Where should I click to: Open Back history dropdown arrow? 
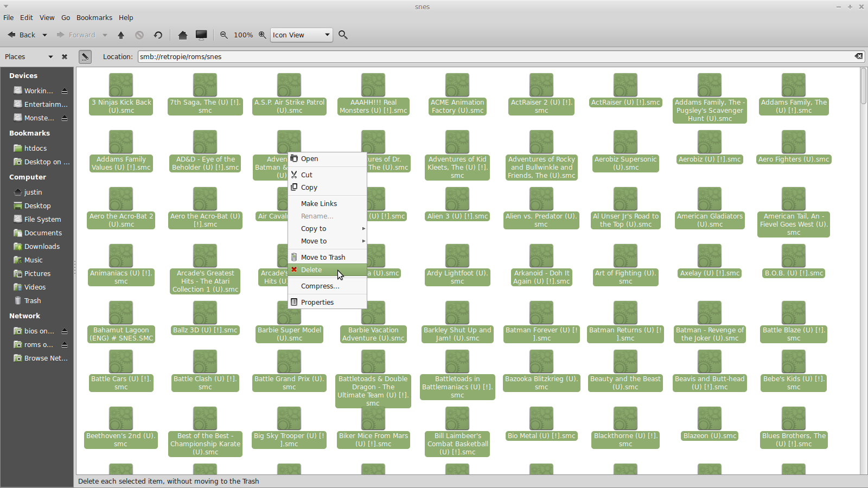[x=44, y=35]
